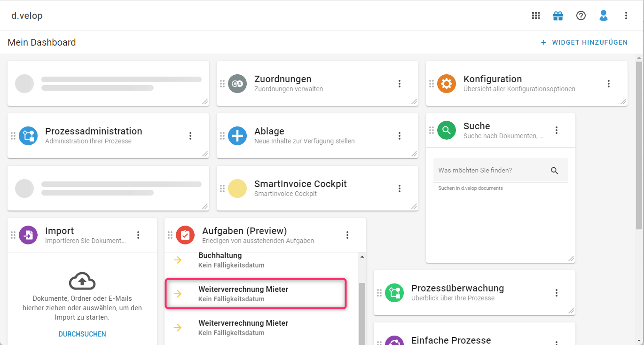Viewport: 644px width, 345px height.
Task: Open the Zuordnungen widget options menu
Action: point(400,84)
